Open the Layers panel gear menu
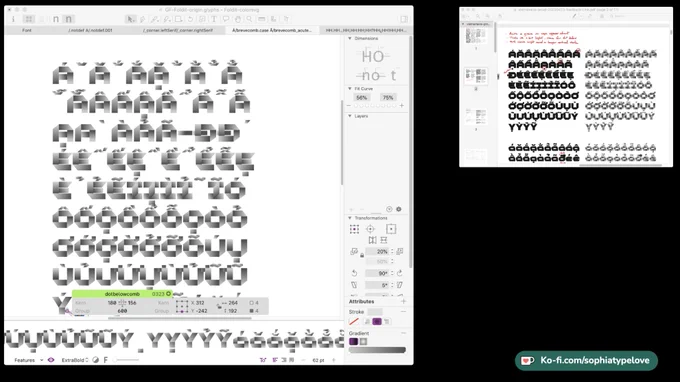Screen dimensions: 680x382 (x=399, y=209)
